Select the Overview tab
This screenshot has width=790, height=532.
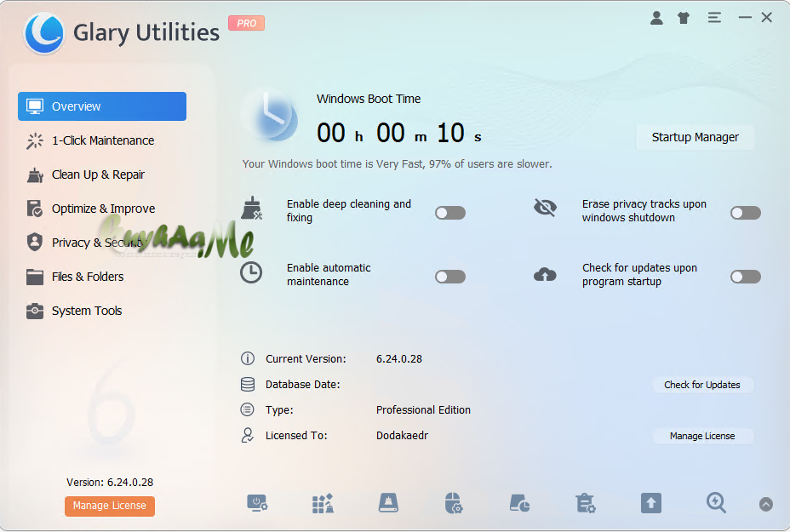point(102,106)
